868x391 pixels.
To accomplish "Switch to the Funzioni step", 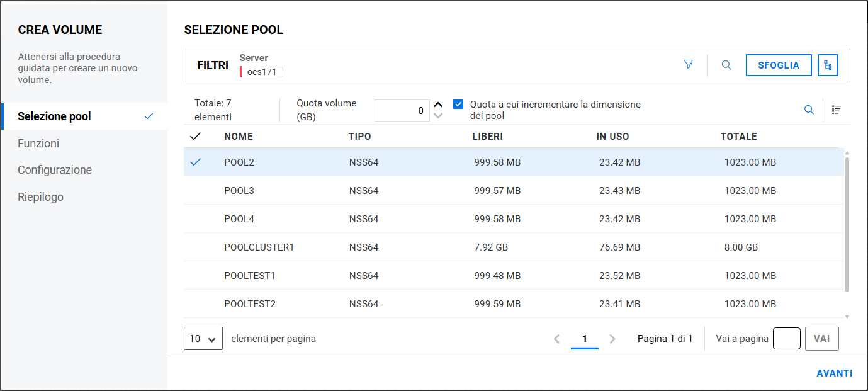I will pos(38,144).
